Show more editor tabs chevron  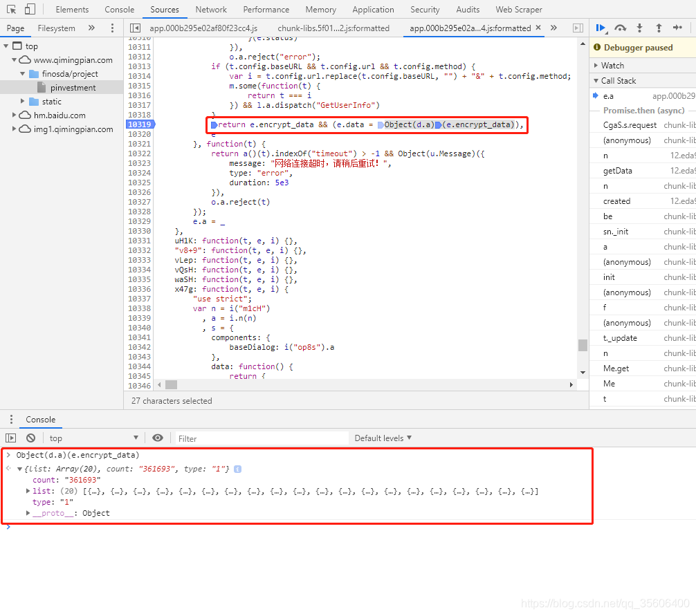click(x=553, y=28)
